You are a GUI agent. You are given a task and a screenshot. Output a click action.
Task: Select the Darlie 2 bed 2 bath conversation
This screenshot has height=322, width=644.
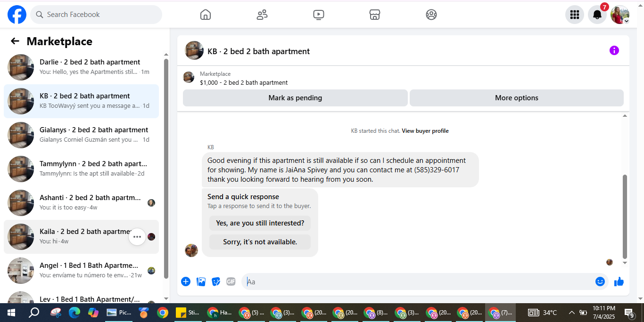tap(81, 67)
